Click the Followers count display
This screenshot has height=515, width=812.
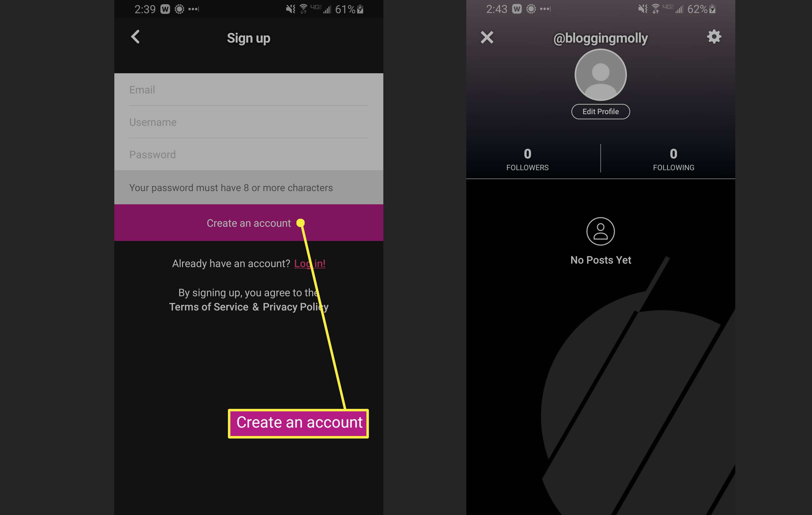click(x=527, y=159)
